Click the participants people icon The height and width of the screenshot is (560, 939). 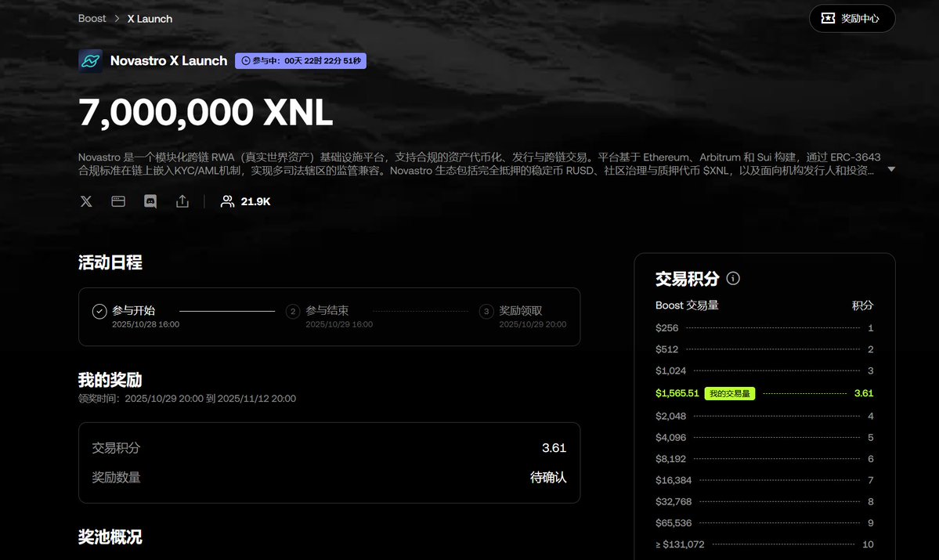(227, 201)
